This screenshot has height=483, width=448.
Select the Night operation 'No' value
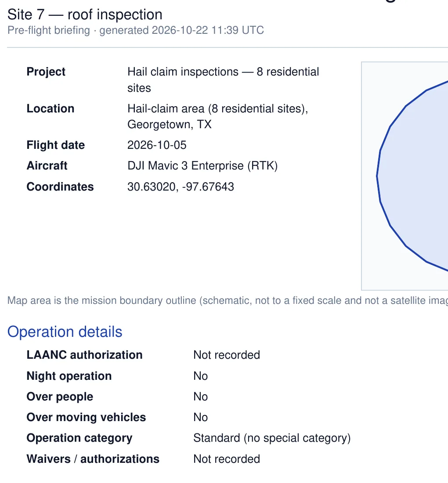(x=201, y=376)
